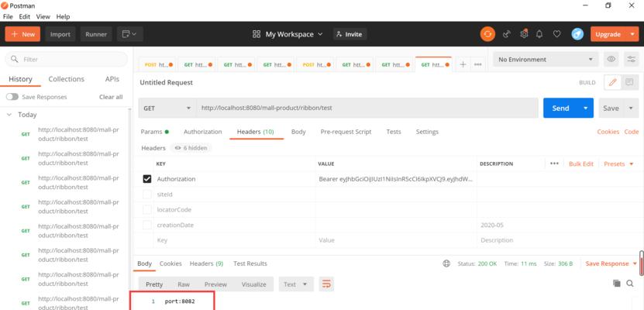Open the tab options ellipsis menu
This screenshot has height=310, width=644.
pos(477,64)
